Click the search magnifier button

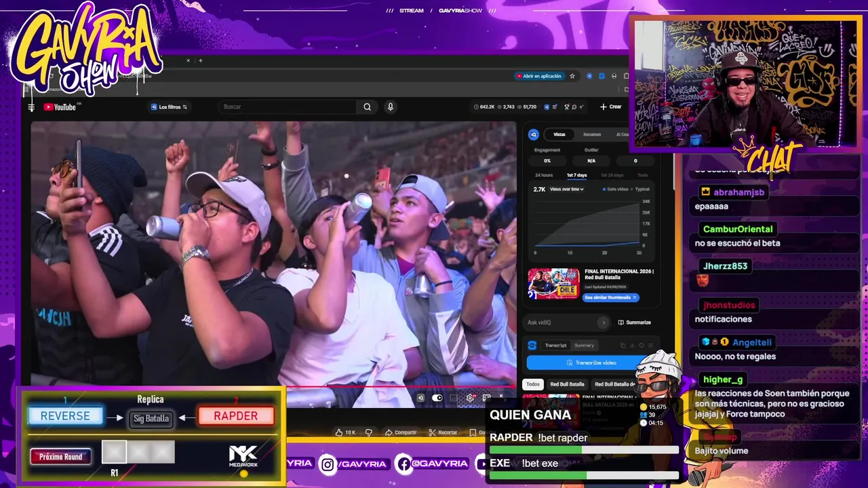point(367,107)
